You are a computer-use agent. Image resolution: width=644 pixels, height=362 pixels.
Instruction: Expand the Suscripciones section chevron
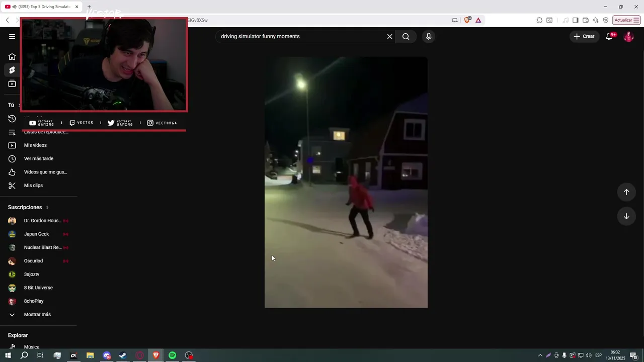tap(47, 207)
